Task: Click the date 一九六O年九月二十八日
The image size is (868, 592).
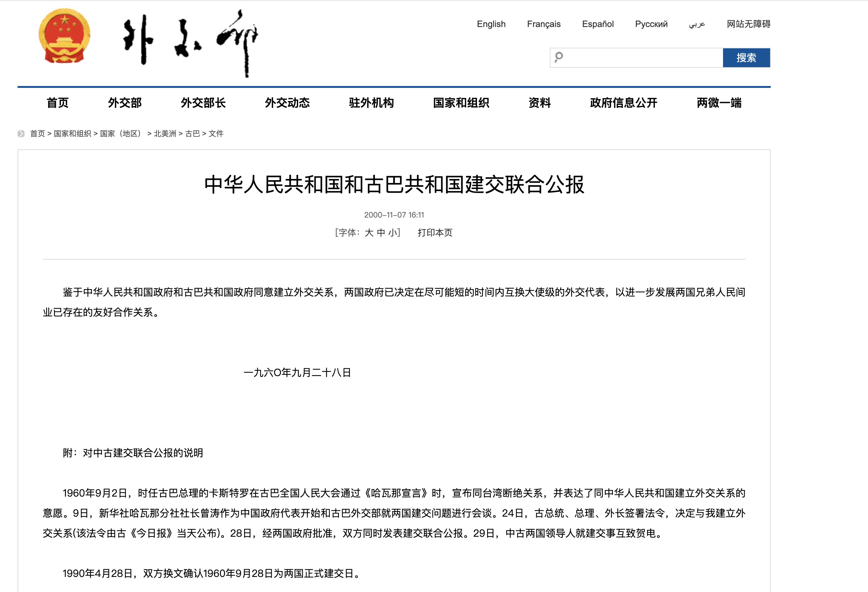Action: coord(297,372)
